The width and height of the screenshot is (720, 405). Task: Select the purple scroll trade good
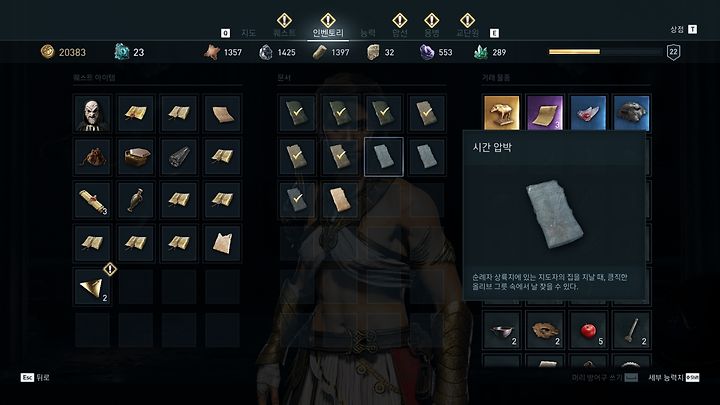point(545,113)
